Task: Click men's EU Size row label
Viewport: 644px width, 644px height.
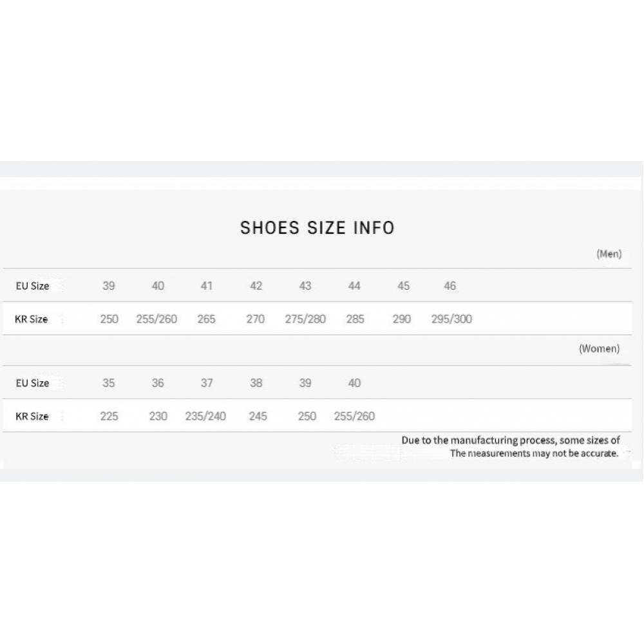Action: point(32,286)
